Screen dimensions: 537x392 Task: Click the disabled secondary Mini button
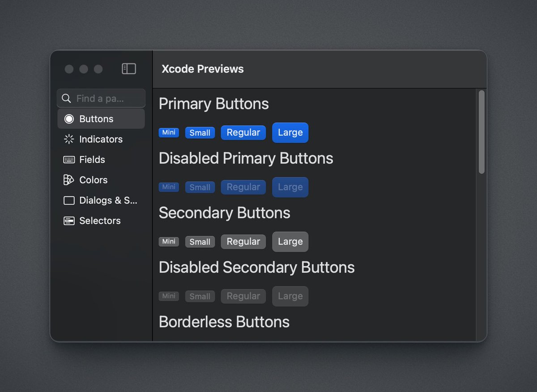pyautogui.click(x=169, y=296)
